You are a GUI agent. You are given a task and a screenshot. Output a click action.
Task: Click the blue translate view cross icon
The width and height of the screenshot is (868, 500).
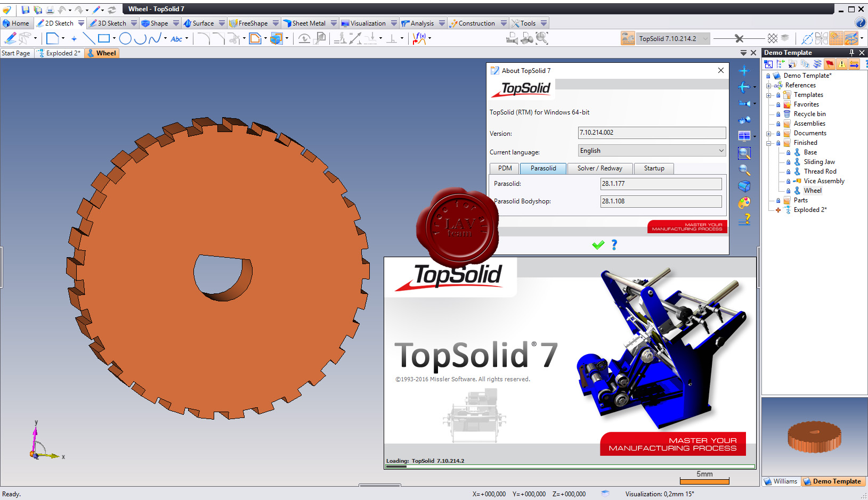pos(744,70)
